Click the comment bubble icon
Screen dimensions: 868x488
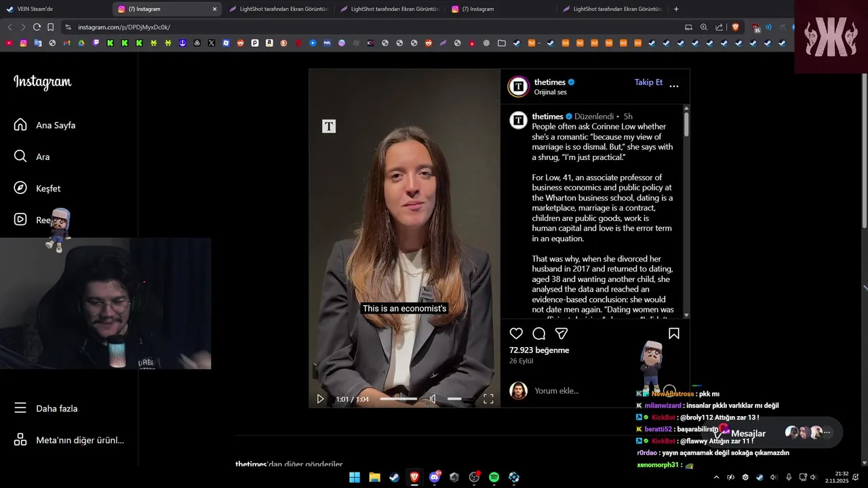coord(539,333)
